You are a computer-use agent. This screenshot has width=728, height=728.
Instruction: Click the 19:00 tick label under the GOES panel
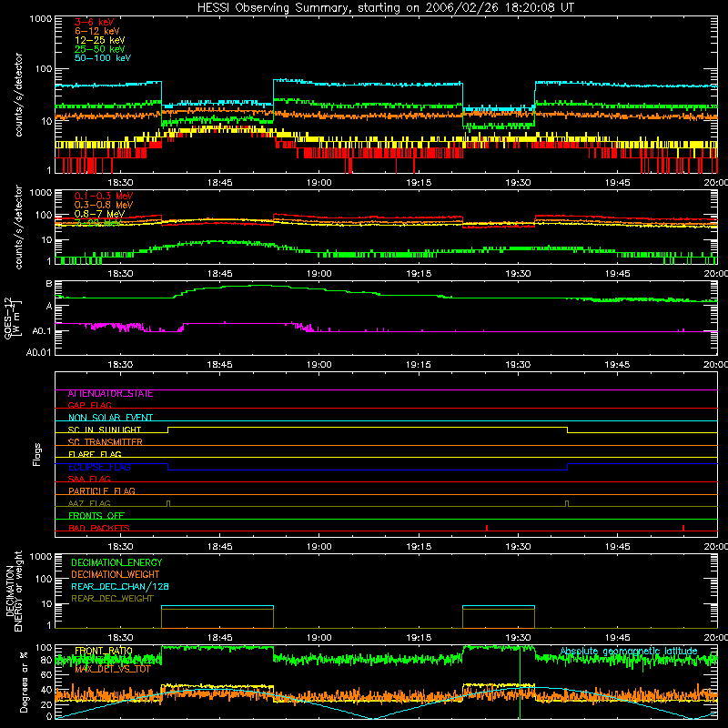(x=319, y=365)
